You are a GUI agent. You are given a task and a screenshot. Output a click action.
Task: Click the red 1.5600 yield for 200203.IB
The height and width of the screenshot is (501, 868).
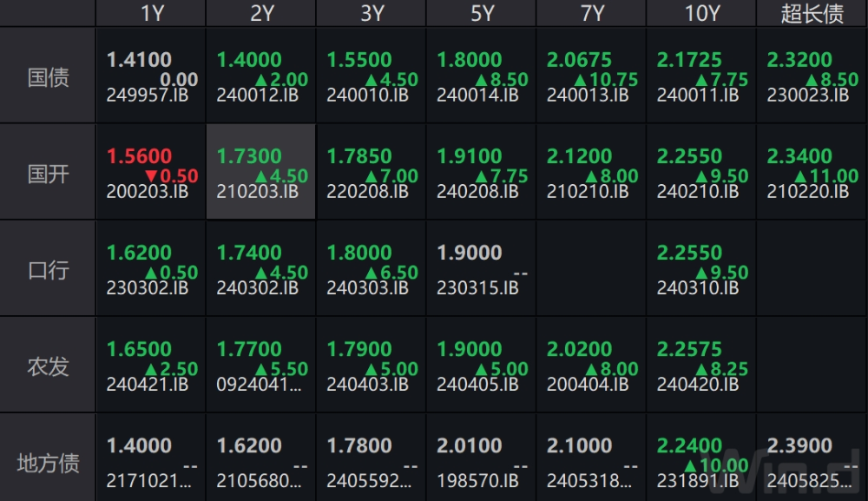[x=139, y=156]
